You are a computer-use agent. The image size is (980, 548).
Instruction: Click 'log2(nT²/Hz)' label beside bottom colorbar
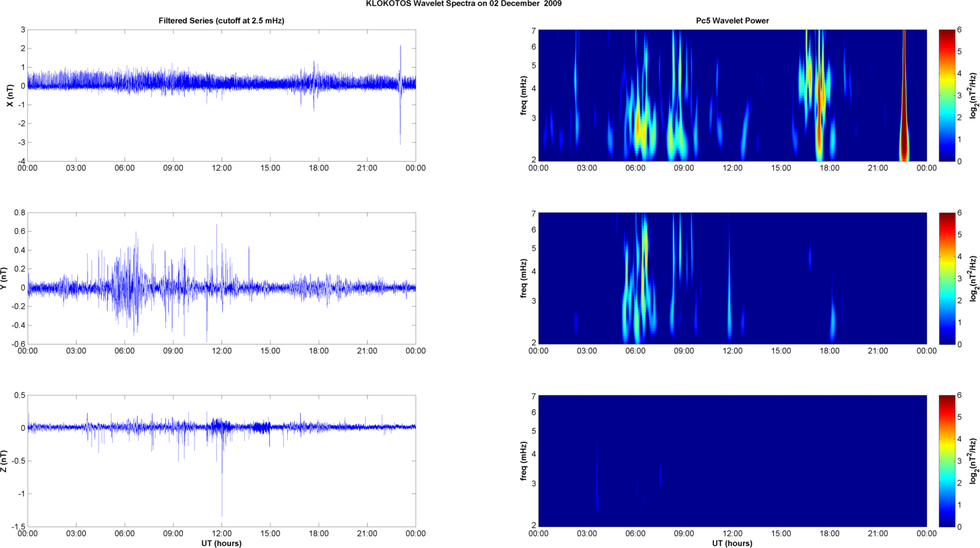point(975,461)
